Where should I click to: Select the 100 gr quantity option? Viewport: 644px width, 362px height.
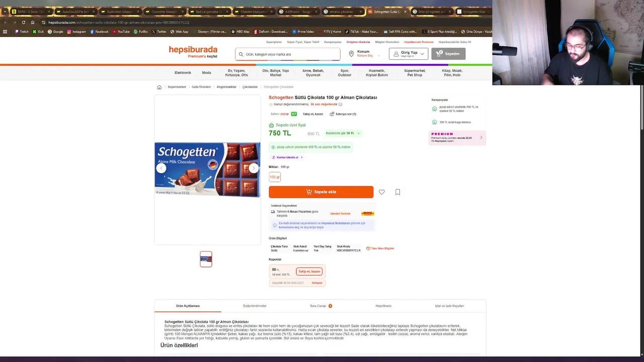click(x=275, y=177)
